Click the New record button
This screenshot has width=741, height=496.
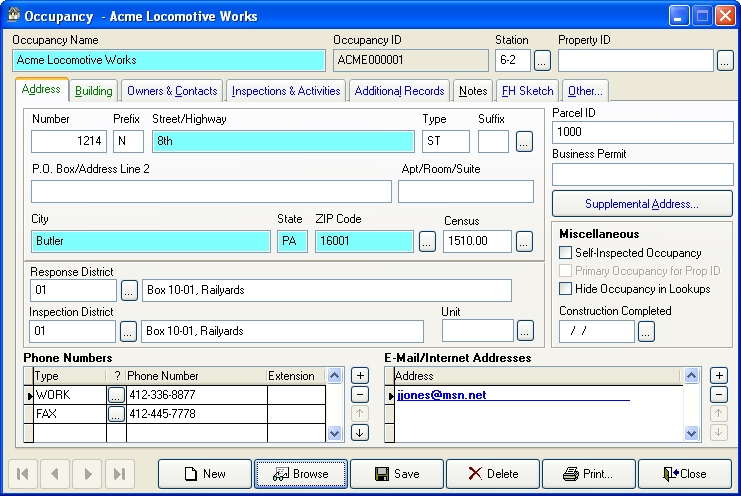tap(205, 473)
